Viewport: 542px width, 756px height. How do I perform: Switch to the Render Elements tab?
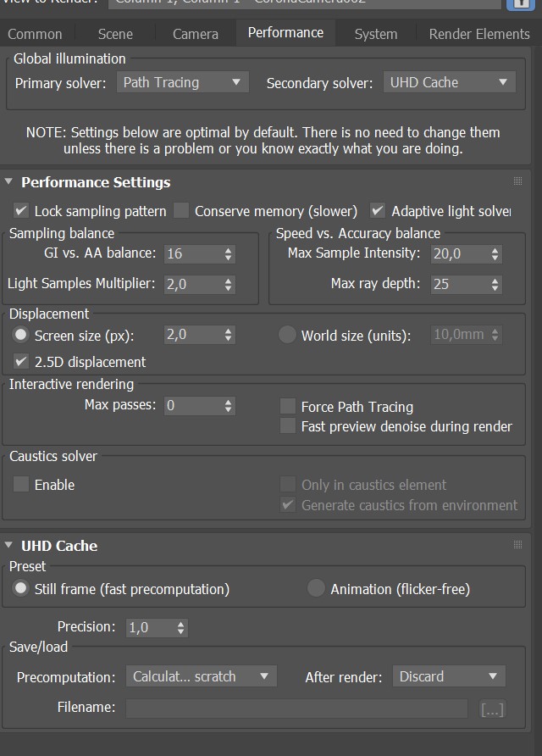point(478,34)
